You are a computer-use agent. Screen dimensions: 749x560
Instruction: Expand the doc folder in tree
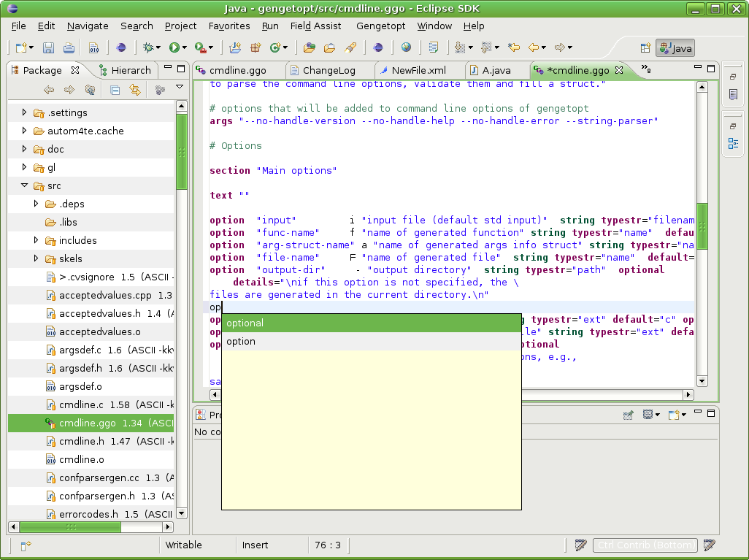point(25,149)
